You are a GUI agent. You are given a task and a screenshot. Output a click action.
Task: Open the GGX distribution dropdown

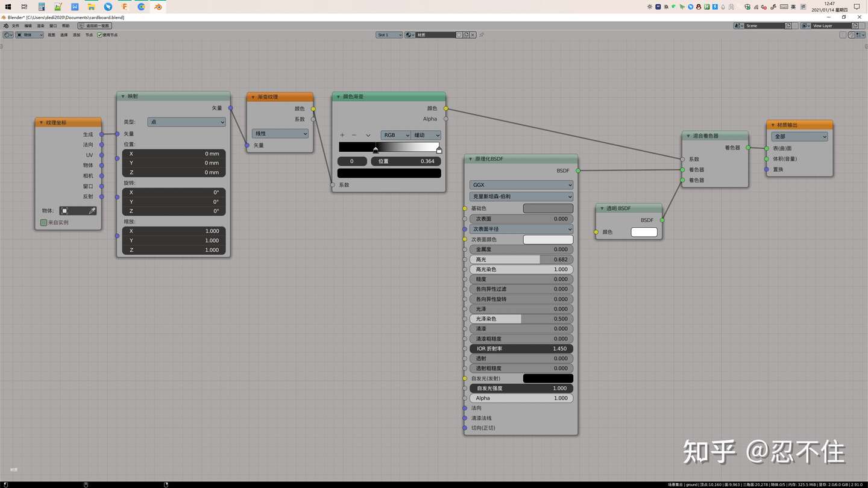coord(521,185)
